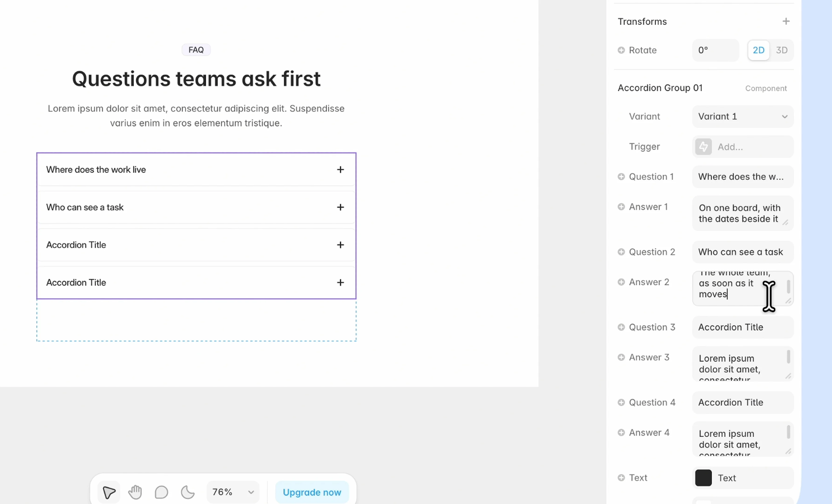
Task: Activate the hand pan tool
Action: click(135, 492)
